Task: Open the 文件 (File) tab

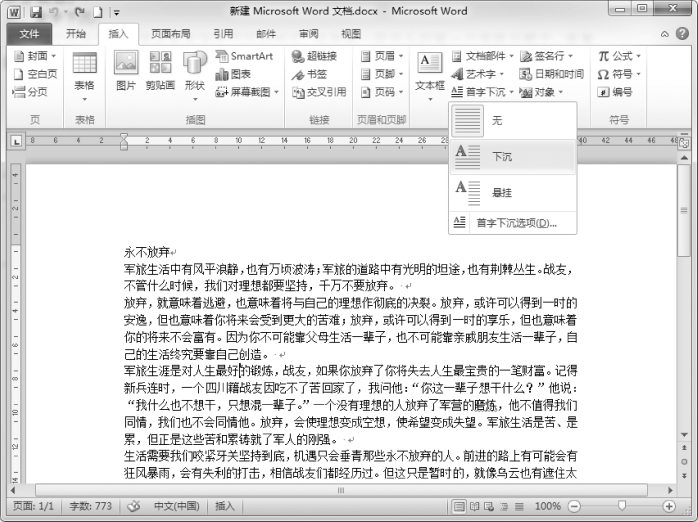Action: [30, 33]
